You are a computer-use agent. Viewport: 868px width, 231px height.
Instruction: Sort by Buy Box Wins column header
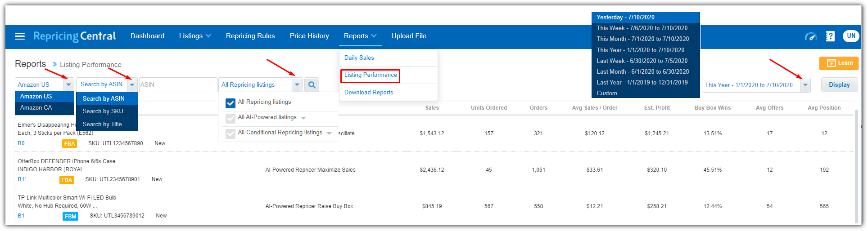712,108
